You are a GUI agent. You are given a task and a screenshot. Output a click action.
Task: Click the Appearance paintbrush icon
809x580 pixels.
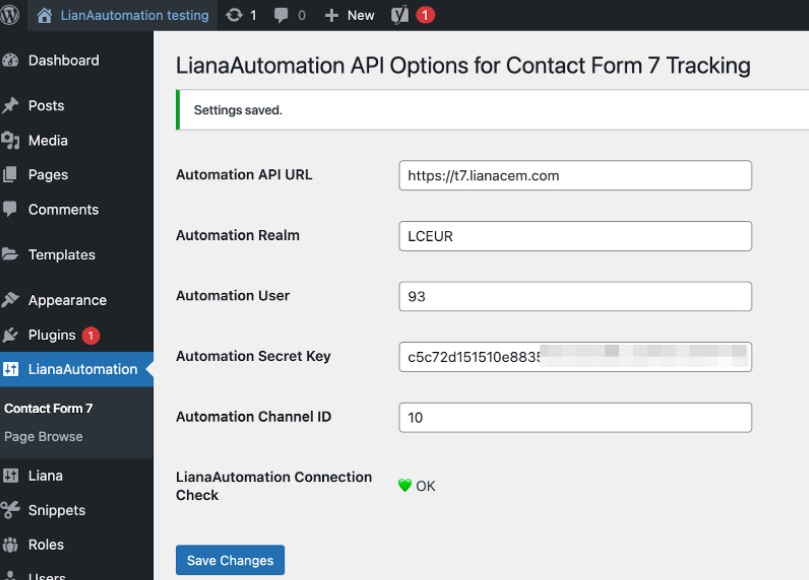[x=11, y=300]
